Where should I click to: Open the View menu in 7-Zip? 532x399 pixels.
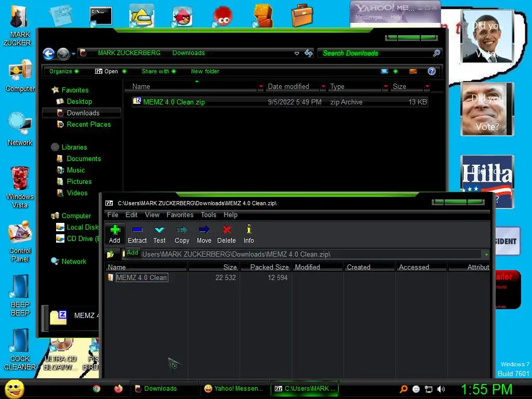pyautogui.click(x=152, y=215)
